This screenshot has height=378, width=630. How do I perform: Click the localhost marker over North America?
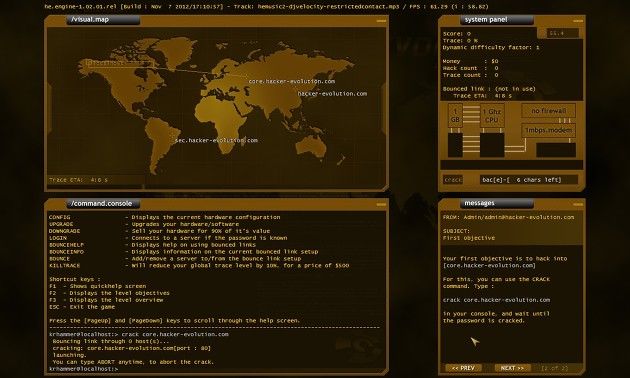(119, 63)
